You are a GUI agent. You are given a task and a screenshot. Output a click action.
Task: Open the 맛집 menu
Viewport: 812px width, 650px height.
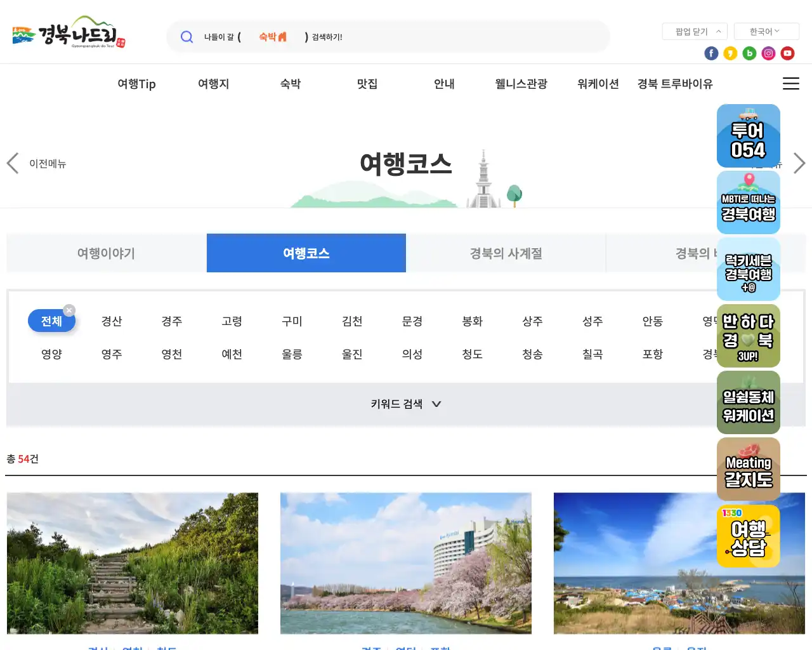[x=367, y=84]
